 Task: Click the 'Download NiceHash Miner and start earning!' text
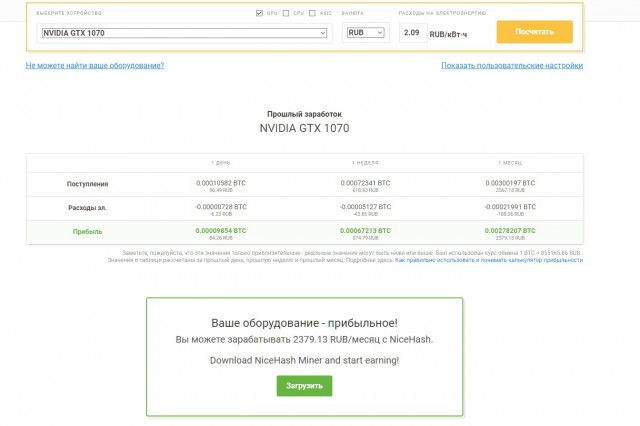(x=304, y=360)
